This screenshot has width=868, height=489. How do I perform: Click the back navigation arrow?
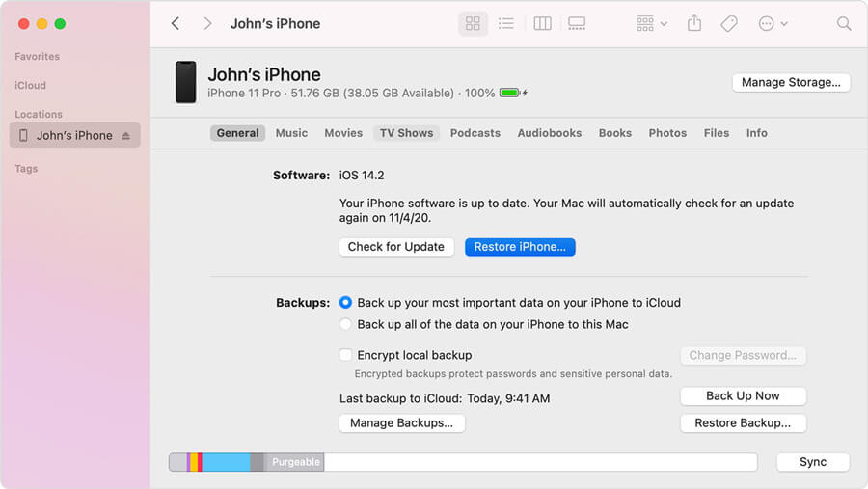coord(176,24)
